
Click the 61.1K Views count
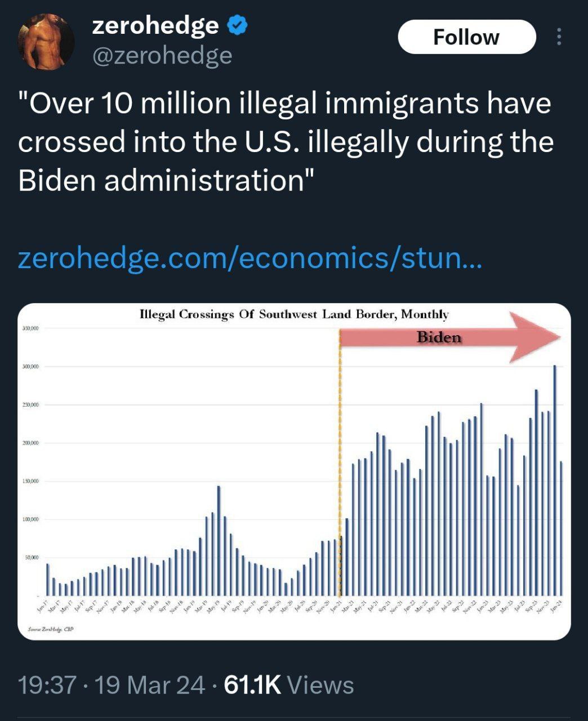click(289, 685)
